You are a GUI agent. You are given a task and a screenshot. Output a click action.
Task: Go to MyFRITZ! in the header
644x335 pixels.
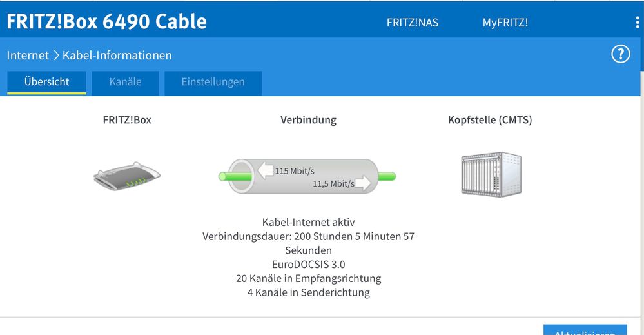(x=505, y=23)
